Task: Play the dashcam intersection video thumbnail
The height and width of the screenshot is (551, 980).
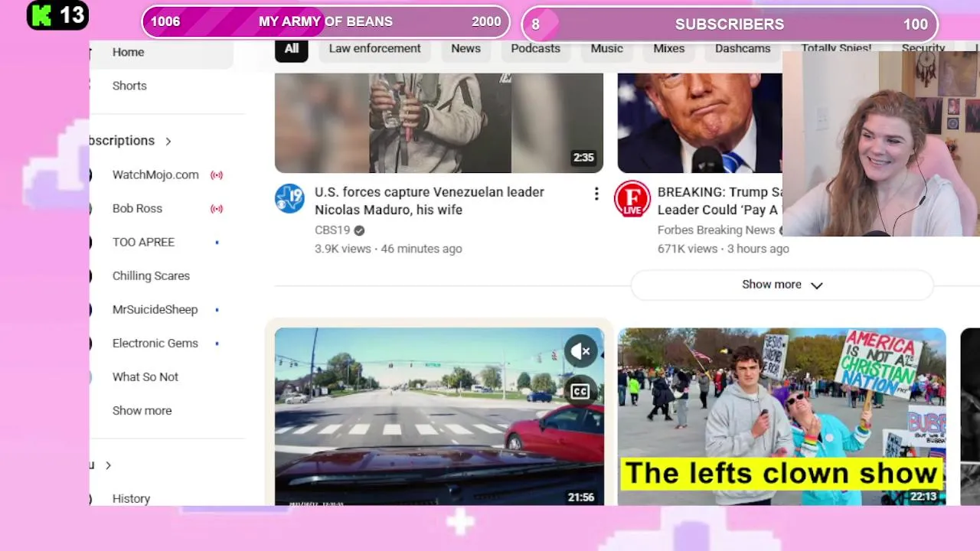Action: [439, 416]
